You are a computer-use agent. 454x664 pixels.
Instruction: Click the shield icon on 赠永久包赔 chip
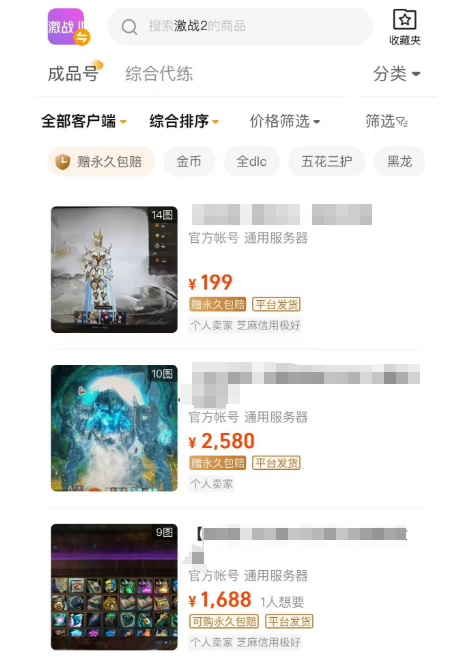(63, 162)
